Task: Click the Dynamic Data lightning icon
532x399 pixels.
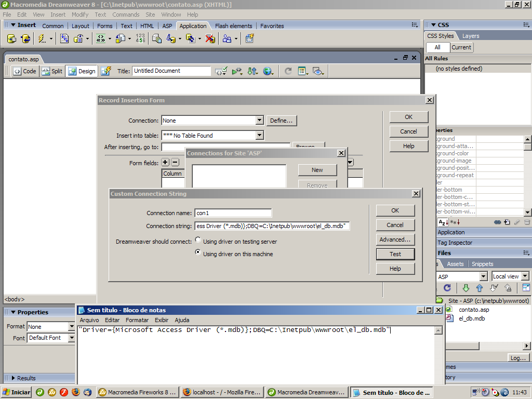Action: [x=42, y=38]
